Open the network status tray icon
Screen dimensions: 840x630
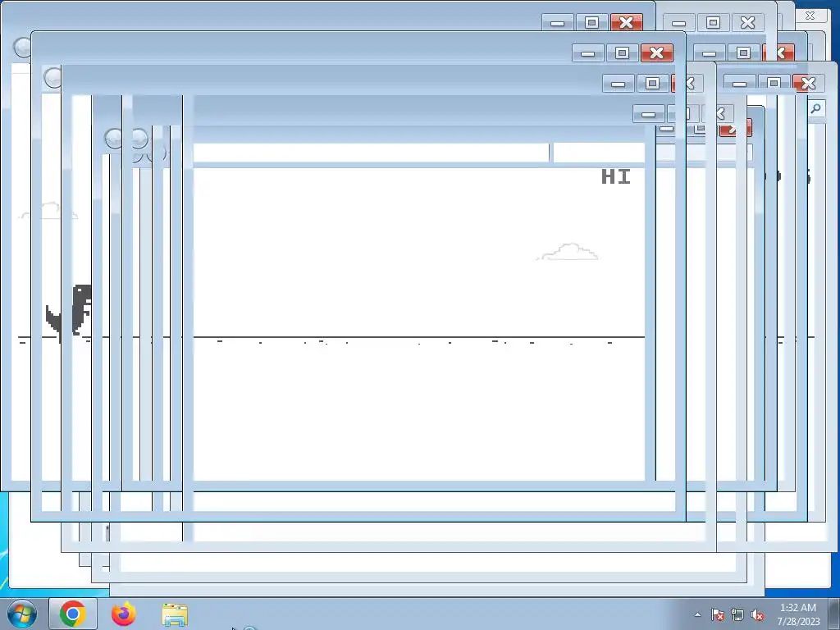pyautogui.click(x=737, y=614)
